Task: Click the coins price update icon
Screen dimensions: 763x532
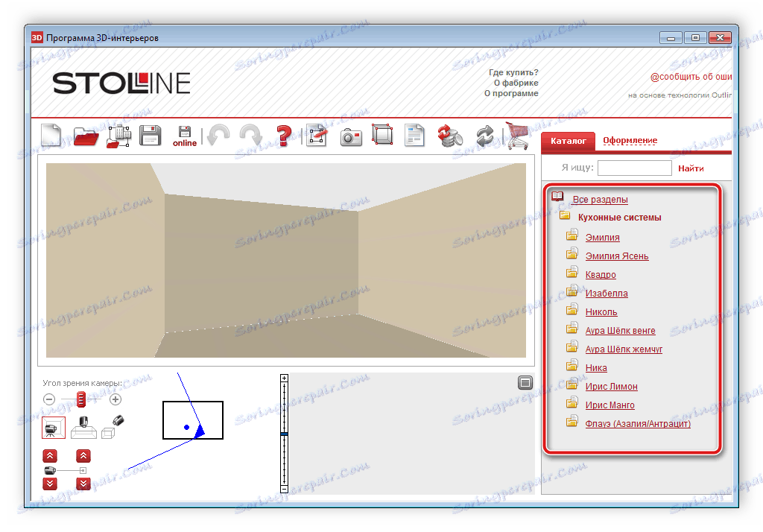Action: [450, 136]
